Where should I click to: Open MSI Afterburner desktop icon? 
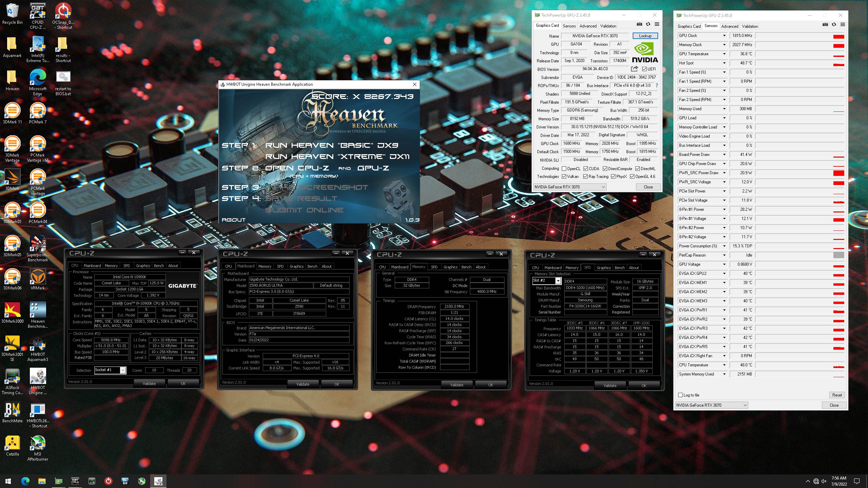[x=38, y=448]
